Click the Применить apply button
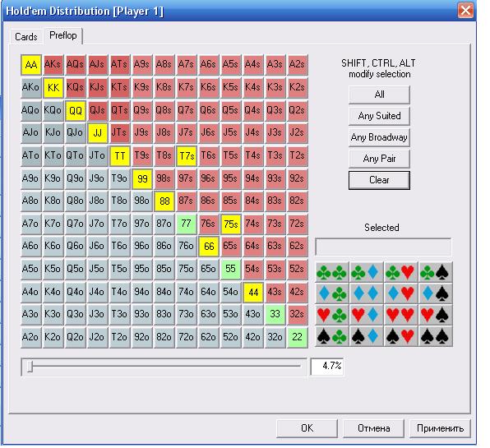This screenshot has width=490, height=448. (440, 428)
